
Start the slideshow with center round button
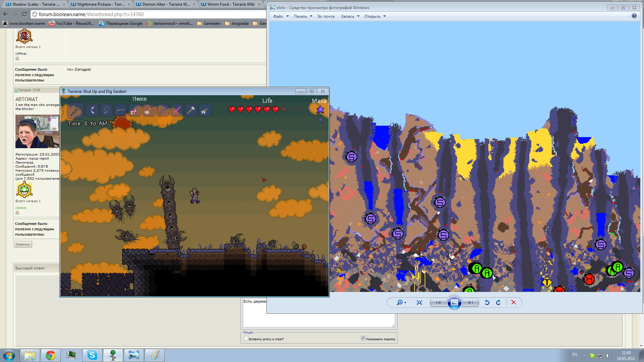(x=454, y=303)
